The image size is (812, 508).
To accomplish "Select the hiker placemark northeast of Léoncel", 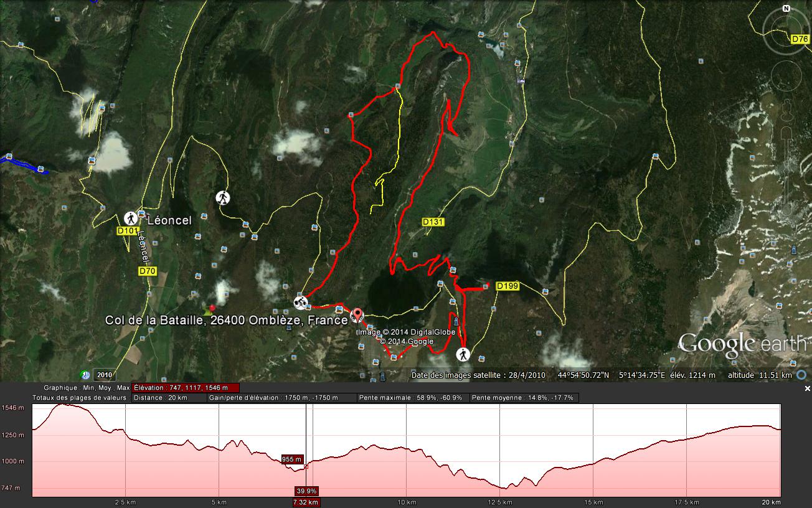I will coord(222,197).
